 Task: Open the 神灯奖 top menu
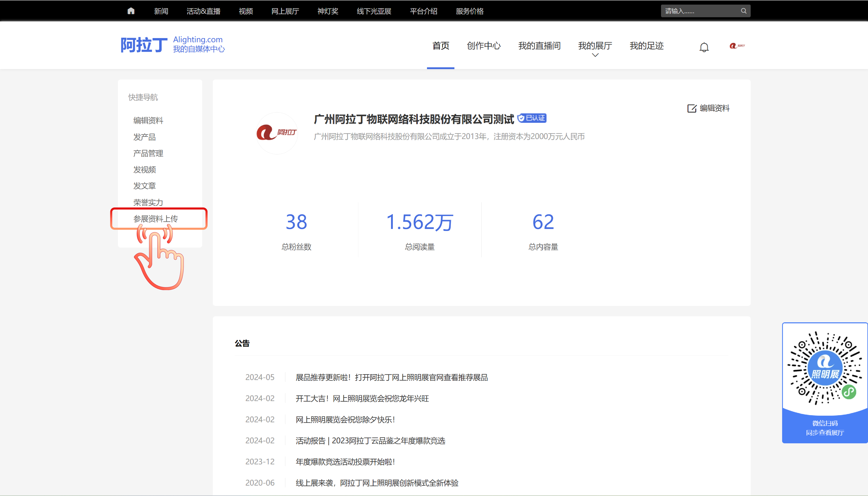point(328,11)
